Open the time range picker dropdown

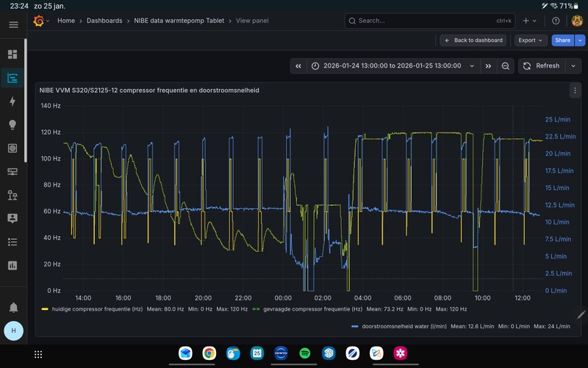(393, 66)
